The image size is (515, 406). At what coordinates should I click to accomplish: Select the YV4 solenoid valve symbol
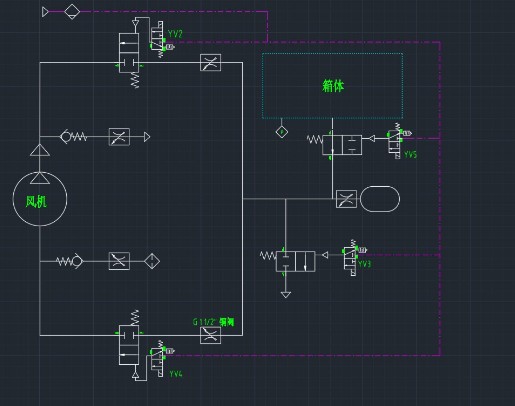point(159,358)
